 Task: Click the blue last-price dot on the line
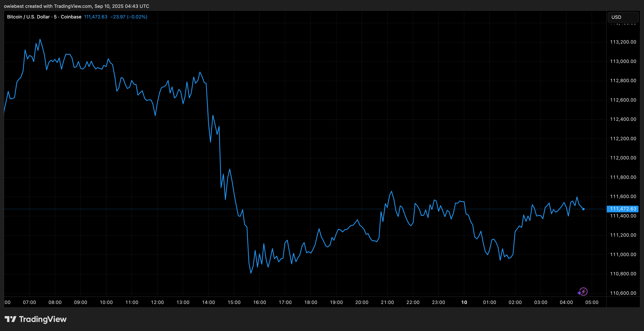[583, 209]
